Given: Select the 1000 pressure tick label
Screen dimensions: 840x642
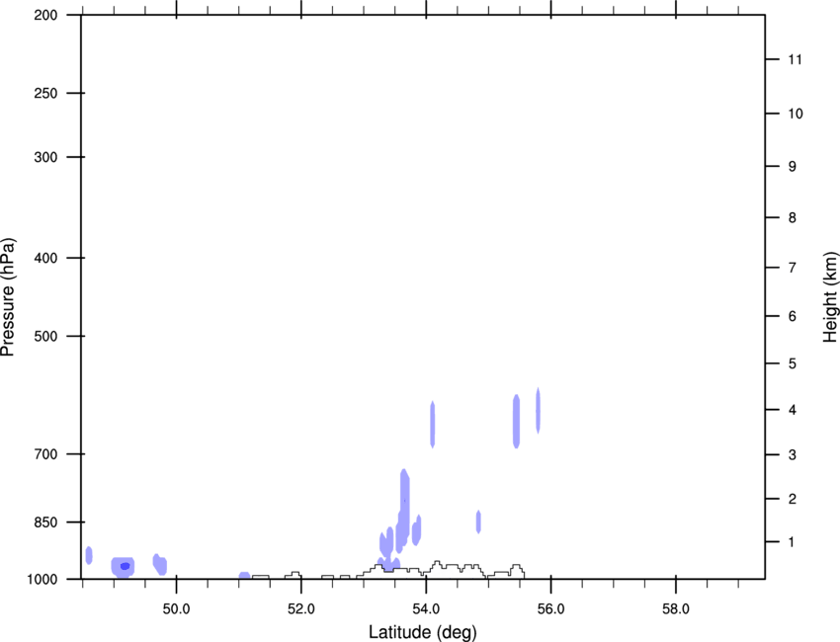Looking at the screenshot, I should (x=42, y=579).
